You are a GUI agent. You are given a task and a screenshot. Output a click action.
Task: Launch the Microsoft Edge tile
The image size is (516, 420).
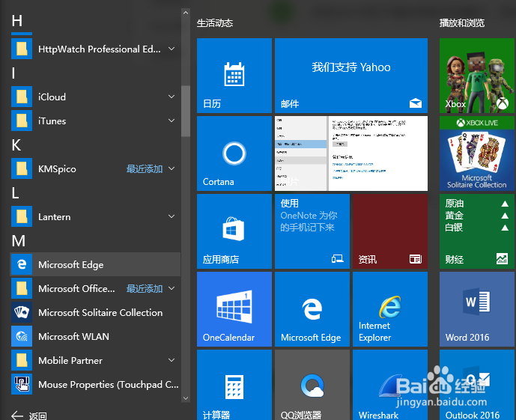click(312, 309)
